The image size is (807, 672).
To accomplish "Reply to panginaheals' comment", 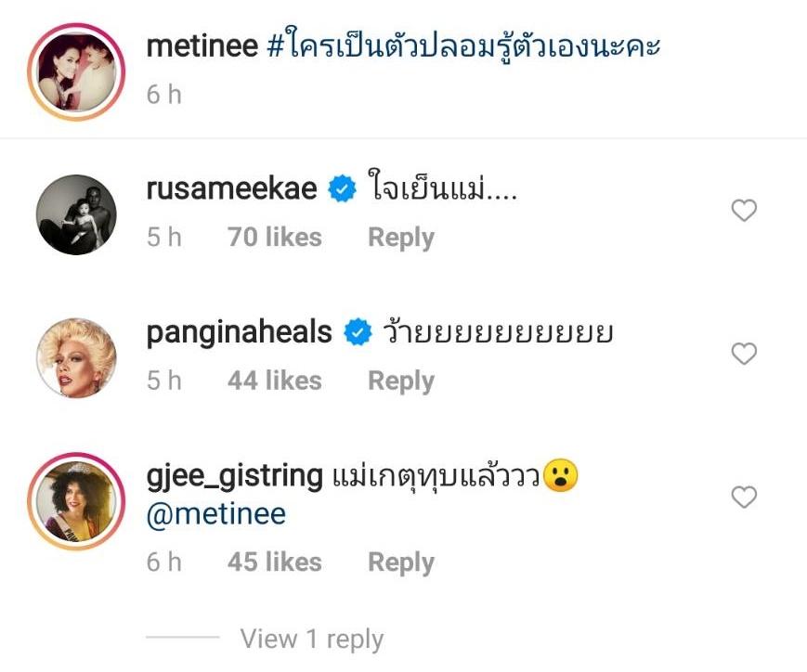I will point(400,381).
